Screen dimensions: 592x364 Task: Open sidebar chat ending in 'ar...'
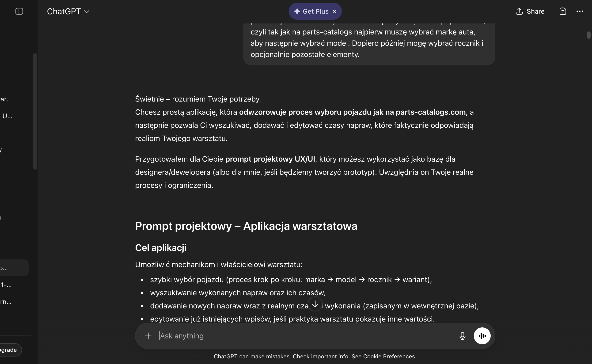pyautogui.click(x=6, y=99)
